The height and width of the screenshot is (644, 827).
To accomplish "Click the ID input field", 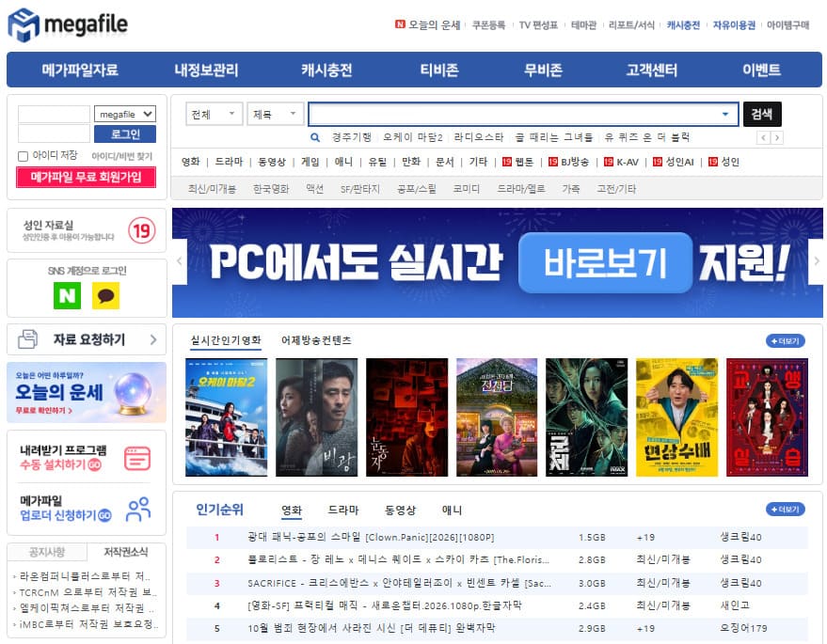I will click(55, 114).
